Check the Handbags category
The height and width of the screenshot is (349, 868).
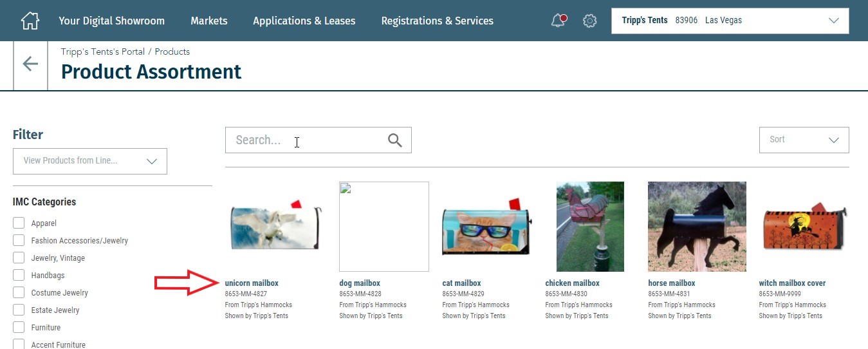(x=19, y=276)
